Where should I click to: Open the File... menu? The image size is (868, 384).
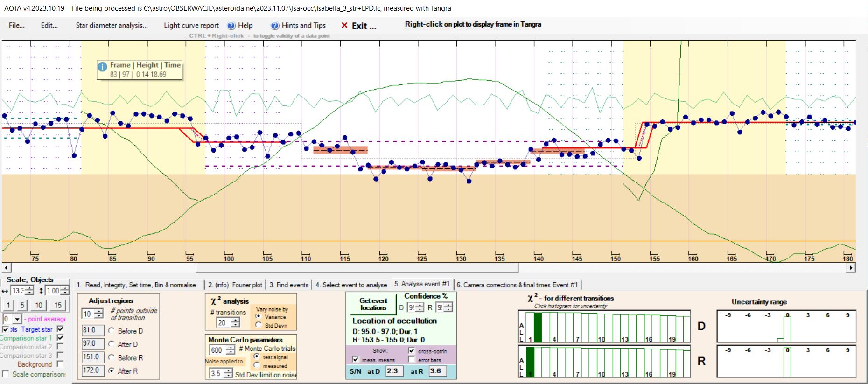(16, 25)
